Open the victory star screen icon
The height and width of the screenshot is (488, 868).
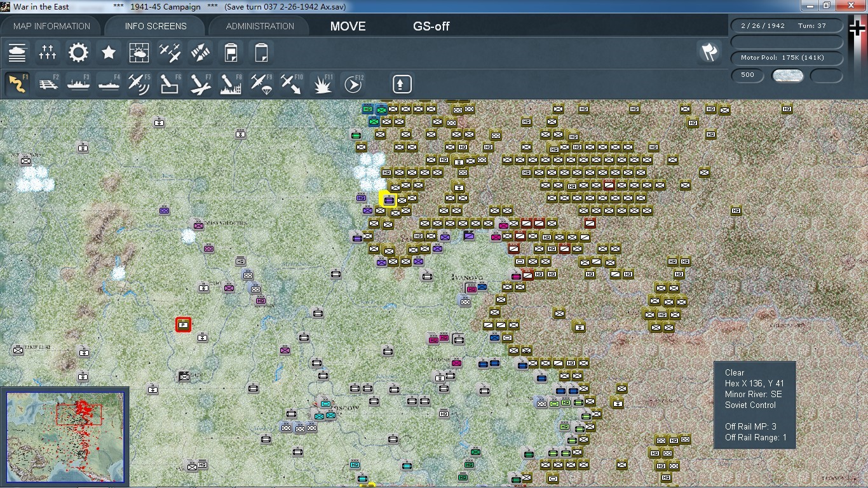(109, 52)
